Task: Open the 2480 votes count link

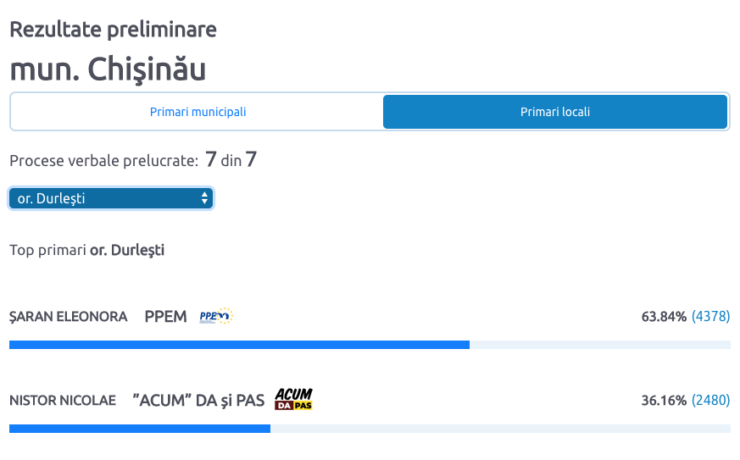Action: (711, 400)
